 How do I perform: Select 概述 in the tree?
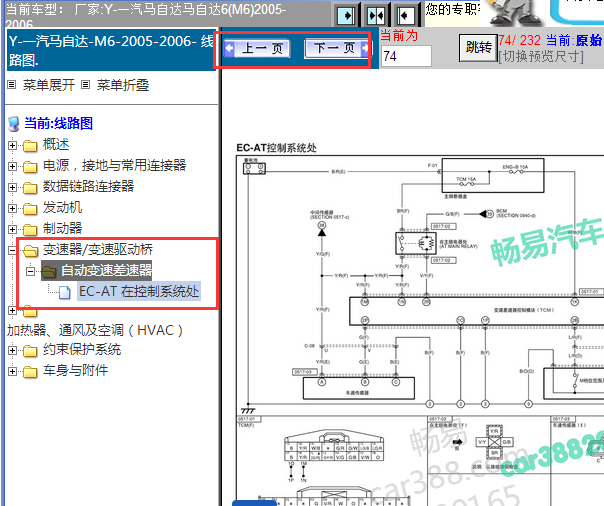(x=56, y=144)
